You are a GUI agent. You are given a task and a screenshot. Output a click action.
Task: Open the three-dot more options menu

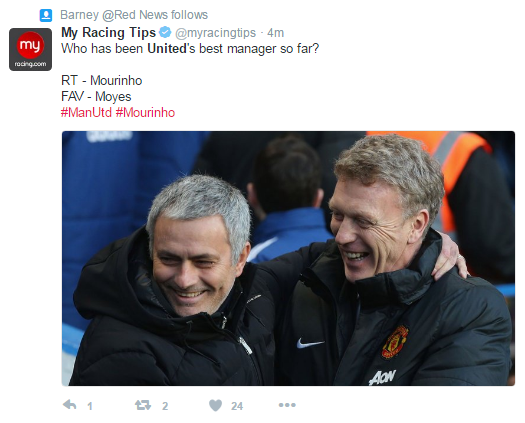(287, 405)
